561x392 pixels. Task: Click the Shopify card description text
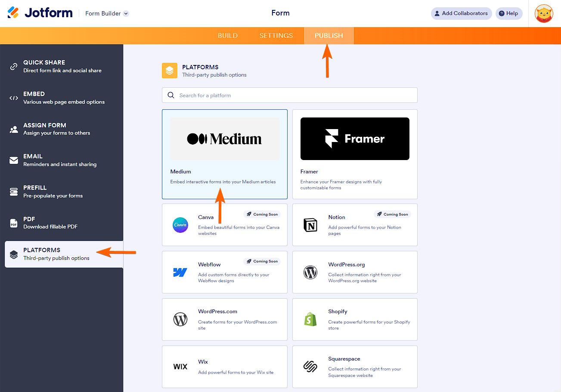369,325
